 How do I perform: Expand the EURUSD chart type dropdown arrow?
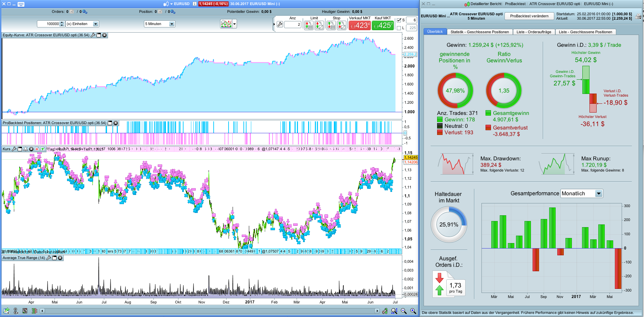pos(172,4)
